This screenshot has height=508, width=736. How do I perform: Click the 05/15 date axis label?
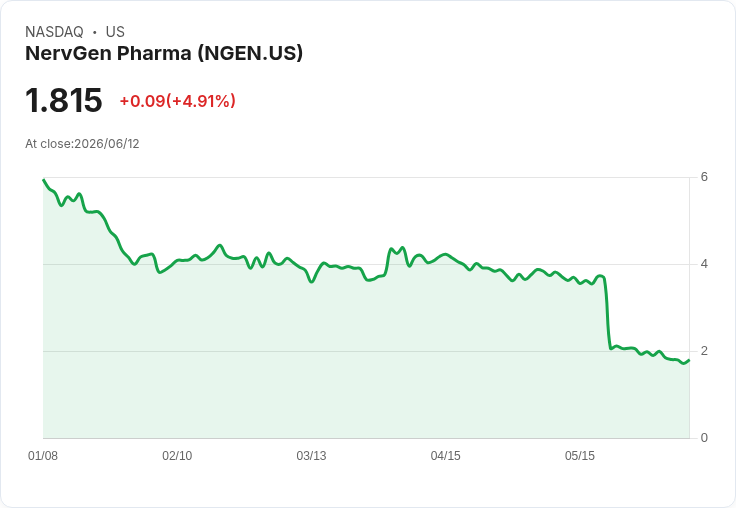pos(580,456)
